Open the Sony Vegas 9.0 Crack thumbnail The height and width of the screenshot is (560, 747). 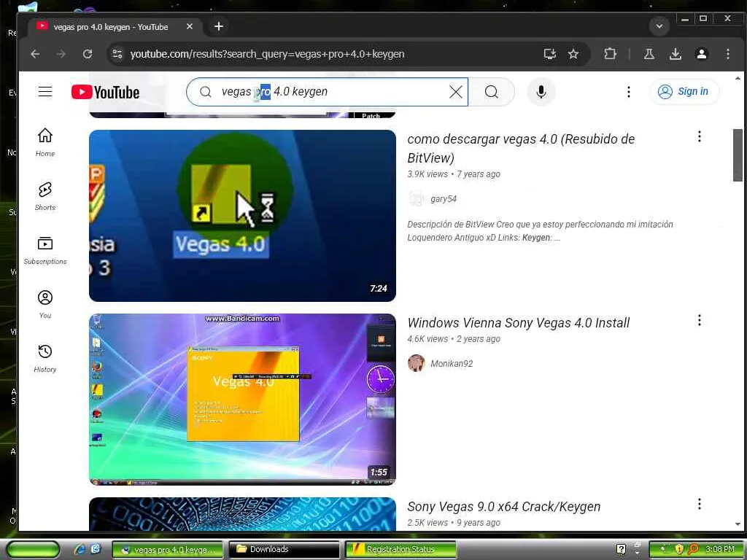[242, 514]
